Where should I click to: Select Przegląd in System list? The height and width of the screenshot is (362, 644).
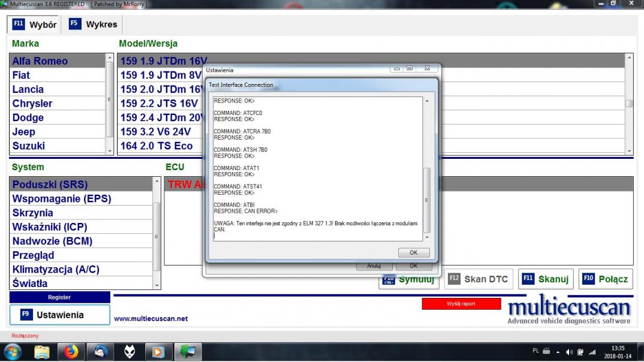click(81, 255)
